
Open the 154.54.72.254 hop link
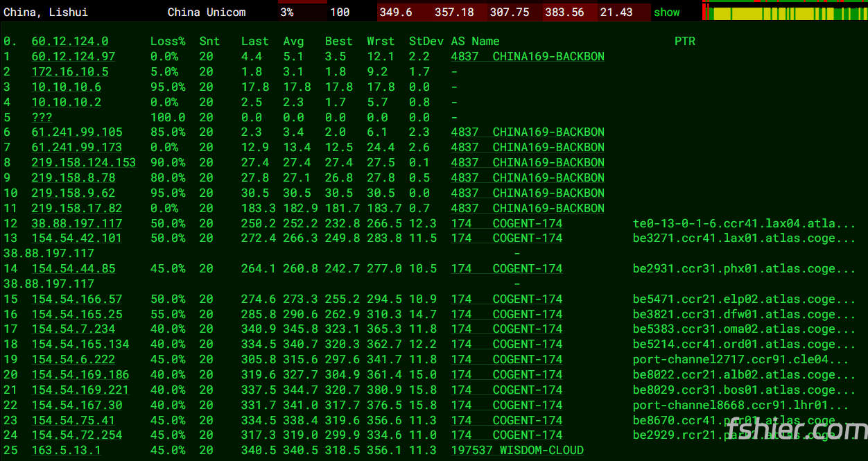tap(76, 435)
